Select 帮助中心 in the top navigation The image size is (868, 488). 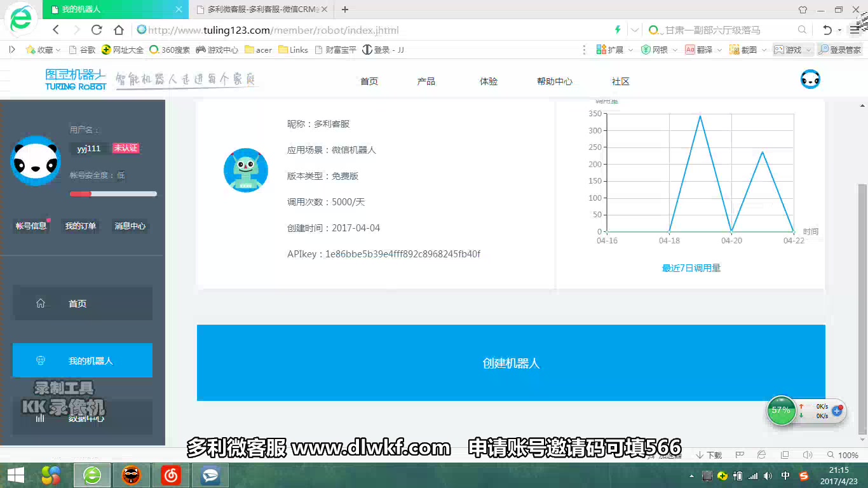tap(553, 81)
